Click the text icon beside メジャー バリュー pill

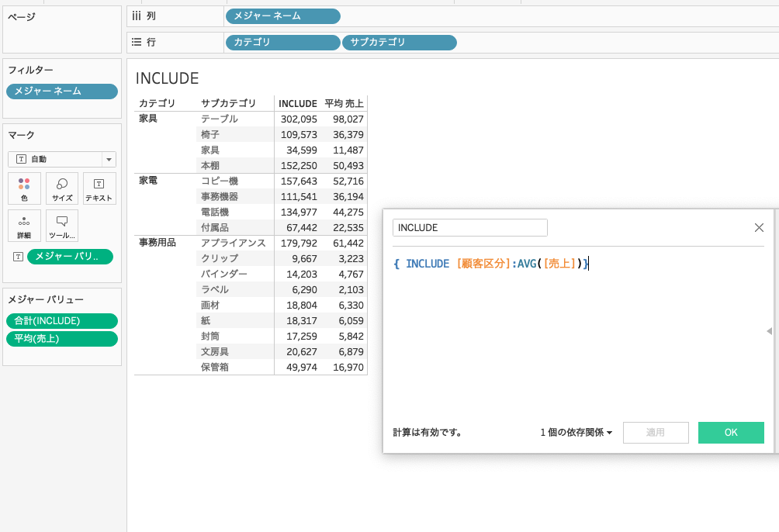[19, 257]
